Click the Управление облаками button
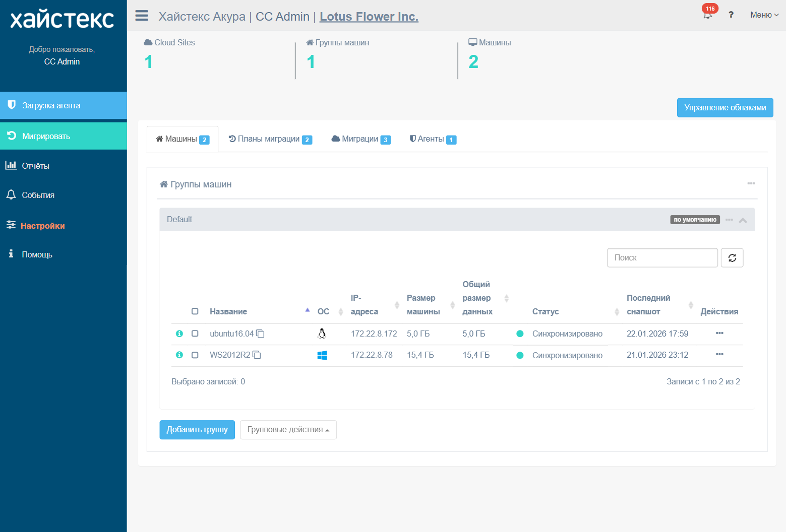The image size is (786, 532). (724, 108)
